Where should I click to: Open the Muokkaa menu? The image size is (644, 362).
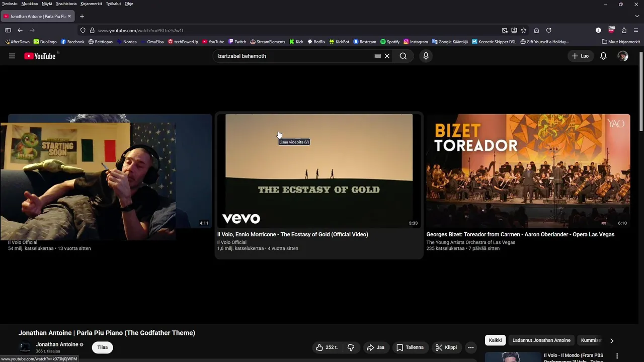tap(30, 4)
